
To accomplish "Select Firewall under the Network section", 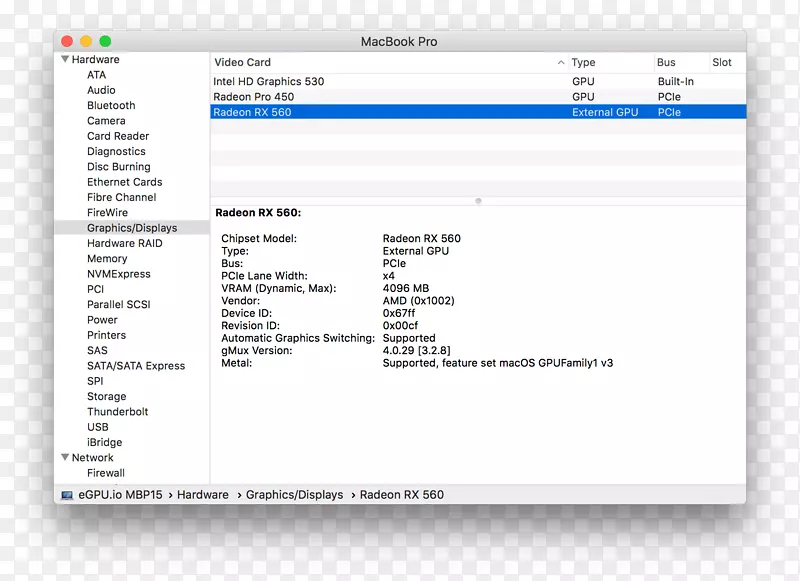I will [x=106, y=472].
